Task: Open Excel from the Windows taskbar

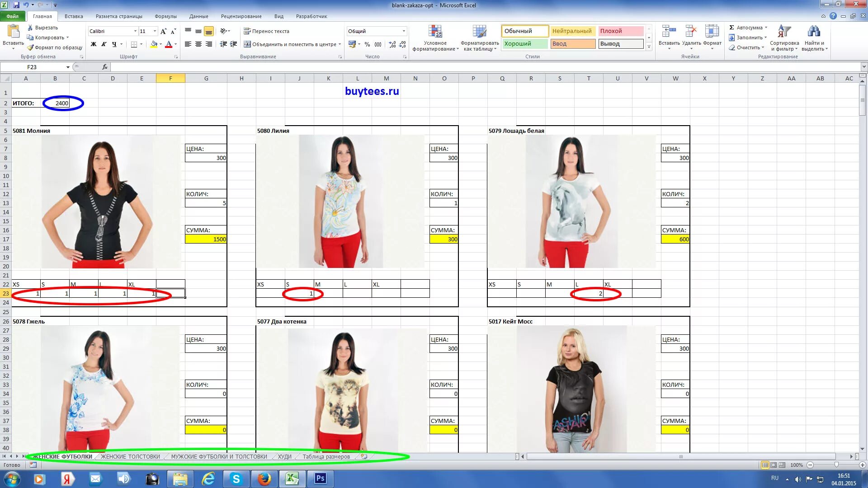Action: click(292, 479)
